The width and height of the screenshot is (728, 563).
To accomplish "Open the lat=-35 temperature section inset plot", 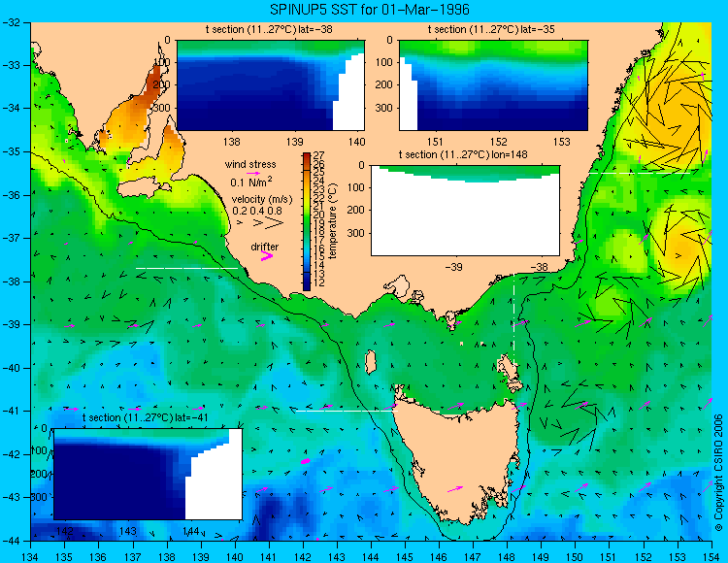I will 493,85.
